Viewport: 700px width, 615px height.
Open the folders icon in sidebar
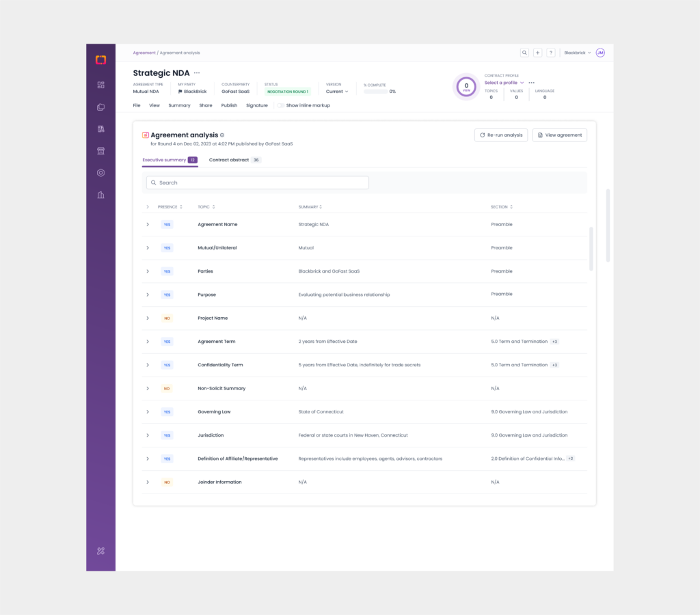[x=100, y=107]
